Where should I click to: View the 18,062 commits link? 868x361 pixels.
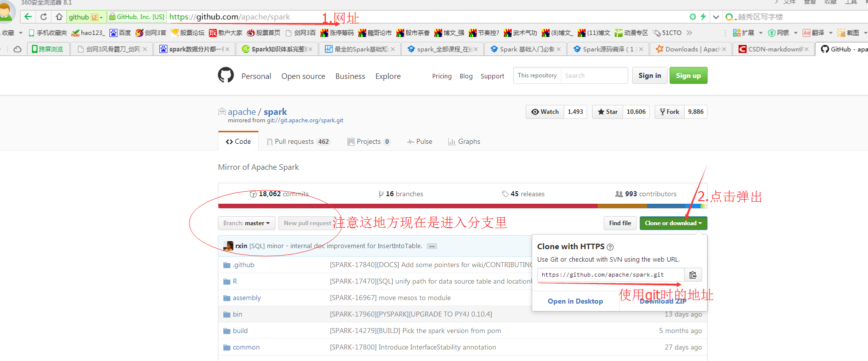coord(279,194)
